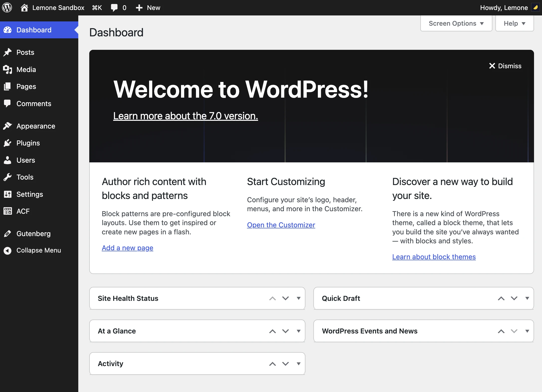
Task: Click the X icon next to Dismiss
Action: tap(492, 66)
